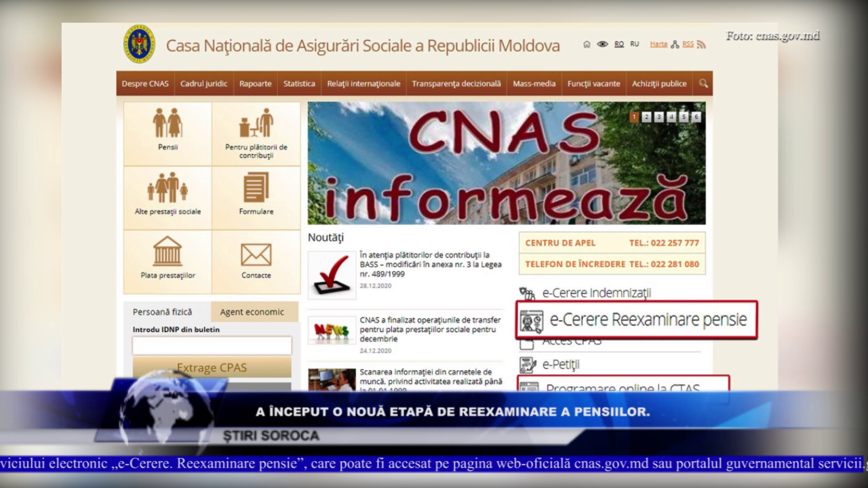Open the Statistica menu item

[x=299, y=83]
